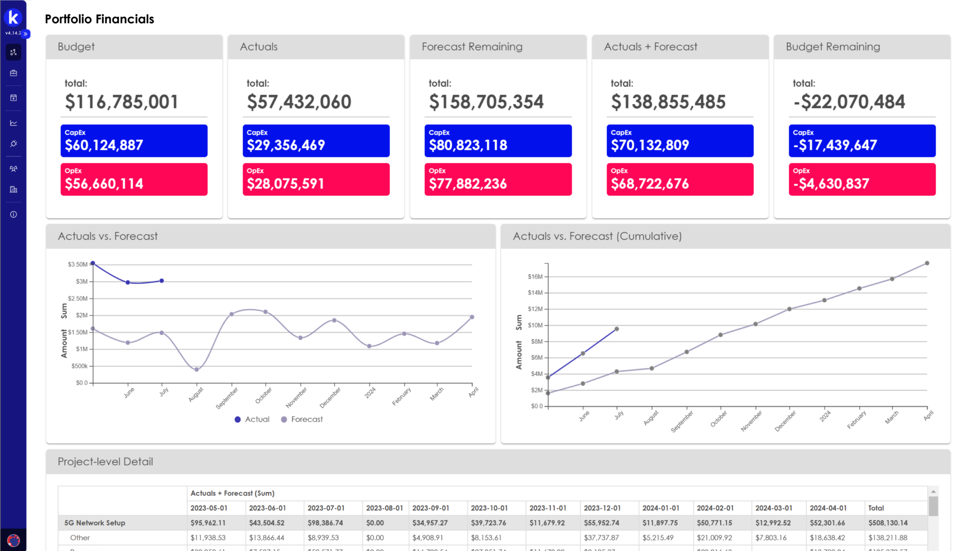Image resolution: width=980 pixels, height=551 pixels.
Task: Select the Actuals vs. Forecast (Cumulative) header
Action: (x=597, y=236)
